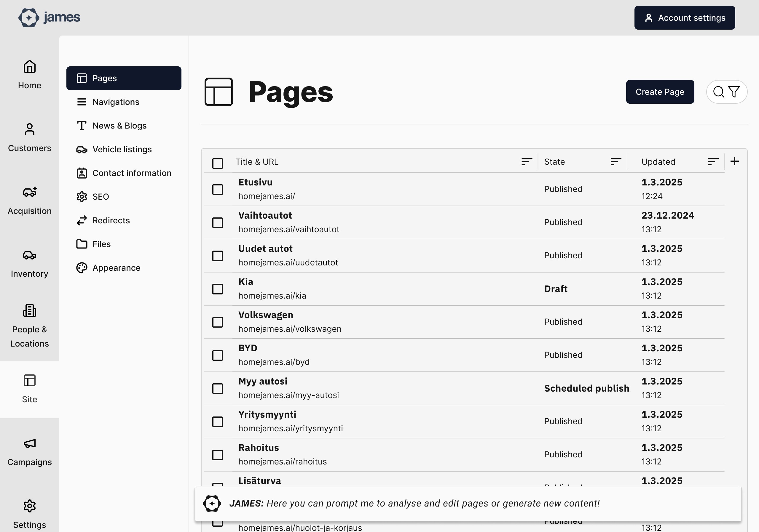This screenshot has width=759, height=532.
Task: Click the Published state of Etusivu
Action: click(x=563, y=189)
